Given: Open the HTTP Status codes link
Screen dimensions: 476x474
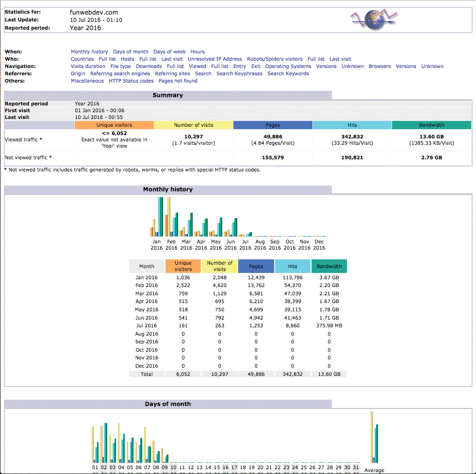Looking at the screenshot, I should pos(131,81).
